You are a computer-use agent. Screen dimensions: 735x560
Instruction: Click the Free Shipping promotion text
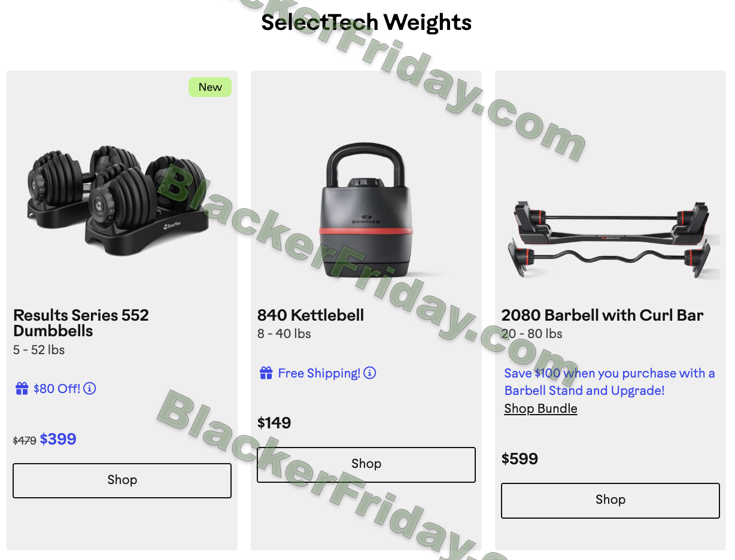coord(319,373)
